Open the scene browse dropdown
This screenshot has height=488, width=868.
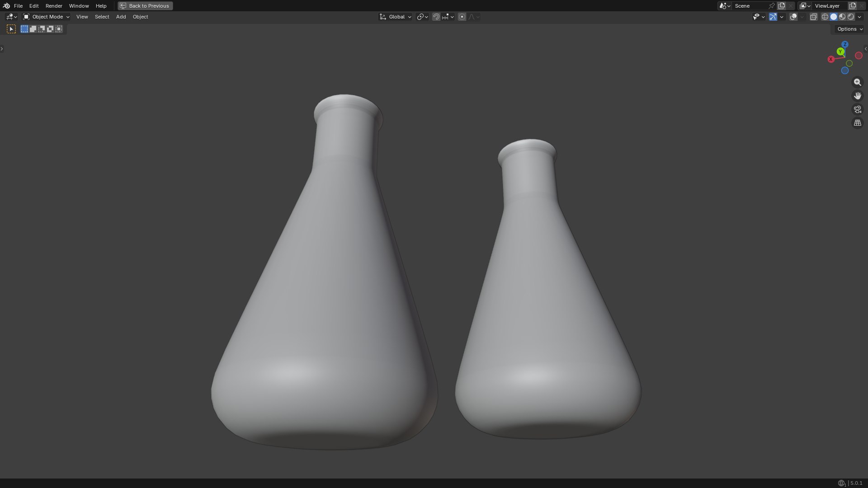(725, 6)
